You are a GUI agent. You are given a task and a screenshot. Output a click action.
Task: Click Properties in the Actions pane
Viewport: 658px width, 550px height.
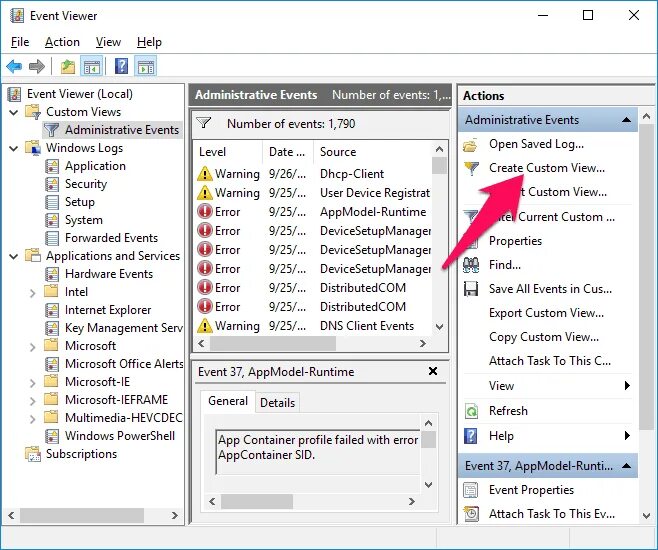coord(515,241)
